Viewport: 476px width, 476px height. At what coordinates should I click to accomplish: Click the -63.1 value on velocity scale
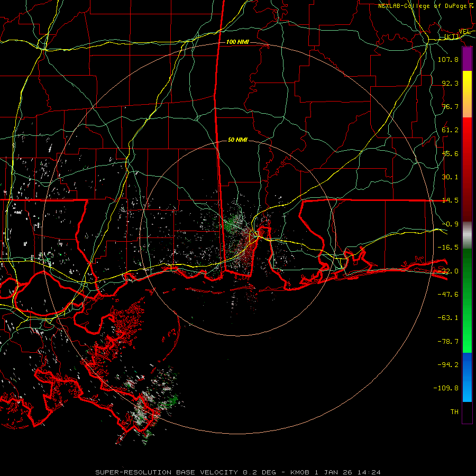coord(448,318)
